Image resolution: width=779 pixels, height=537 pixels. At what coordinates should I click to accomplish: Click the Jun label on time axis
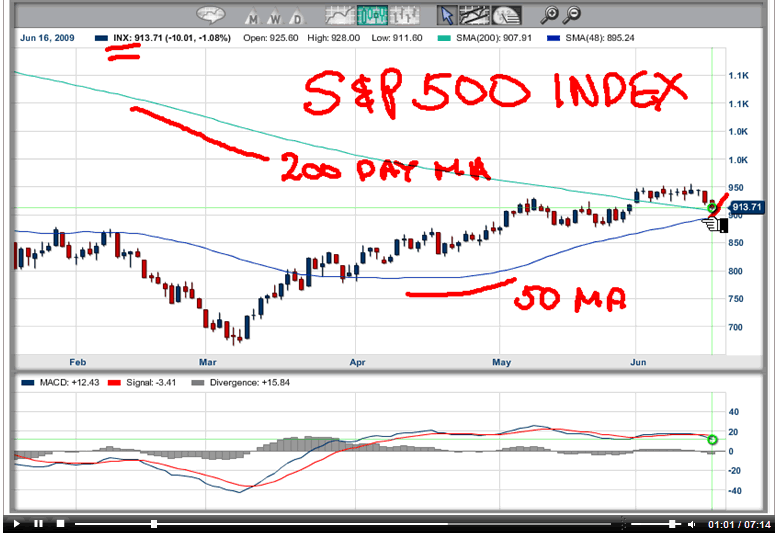[638, 362]
